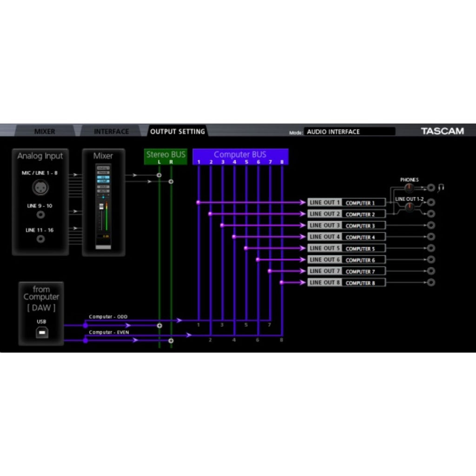Click the Computer BUS 2 routing node

pyautogui.click(x=210, y=214)
